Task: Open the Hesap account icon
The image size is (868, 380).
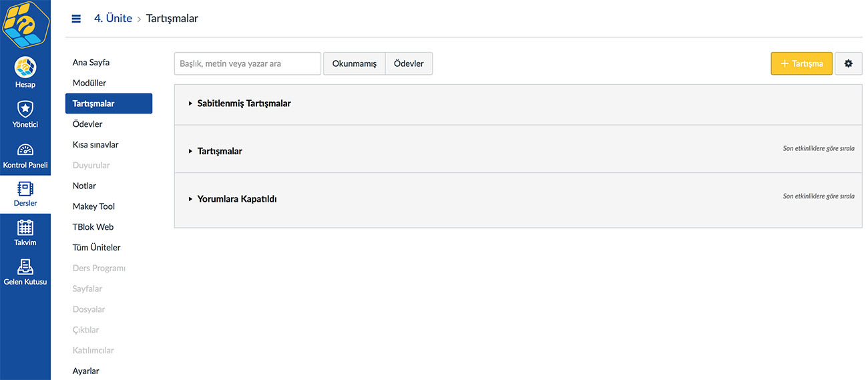Action: click(x=25, y=67)
